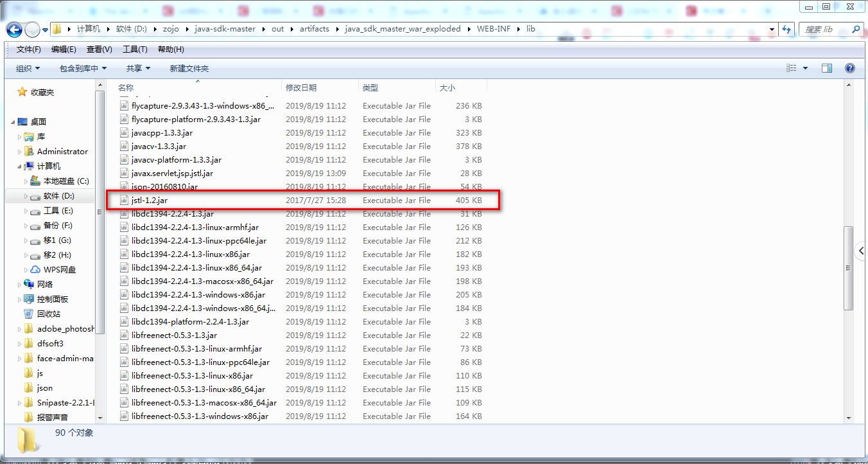Click the search magnifier in the 搜索 box
868x464 pixels.
tap(854, 29)
